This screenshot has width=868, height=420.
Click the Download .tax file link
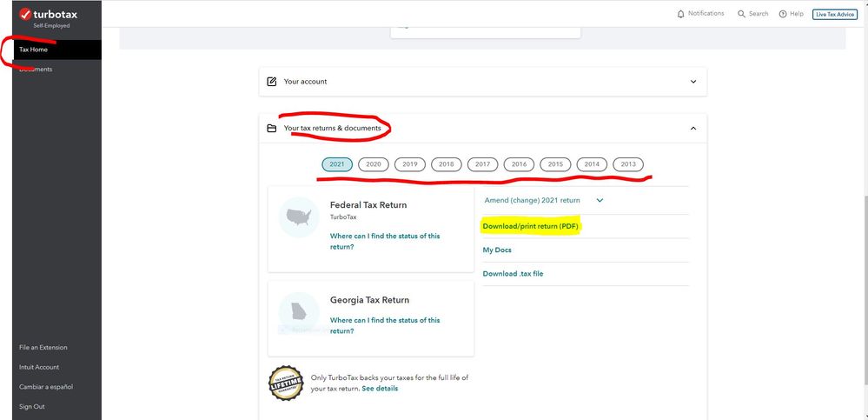tap(514, 274)
